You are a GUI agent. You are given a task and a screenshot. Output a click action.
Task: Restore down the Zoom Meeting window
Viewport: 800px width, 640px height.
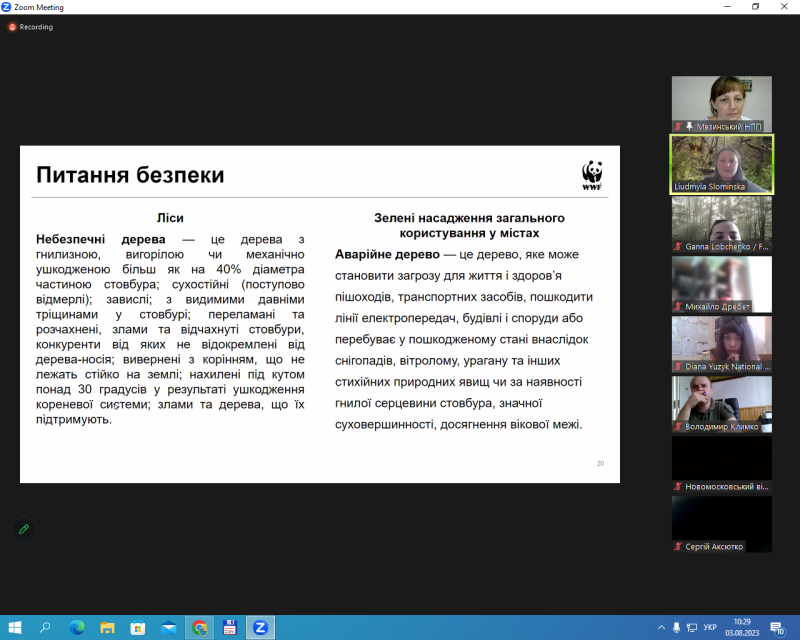(755, 7)
